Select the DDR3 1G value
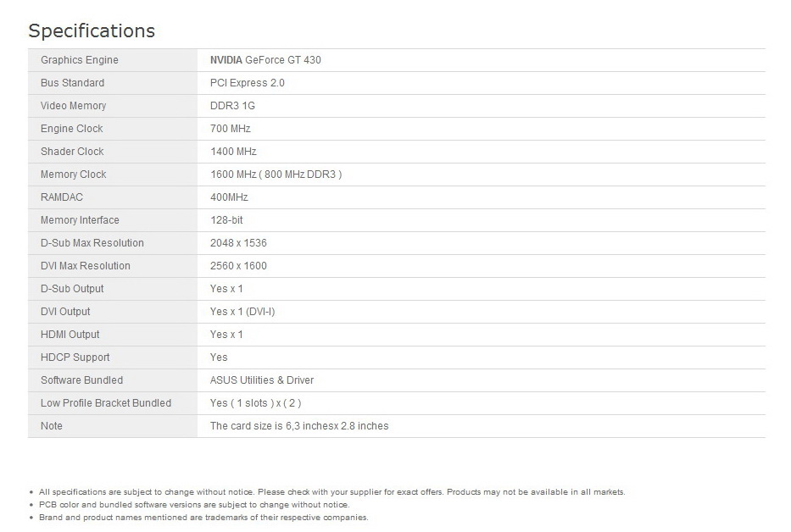This screenshot has height=532, width=791. [x=232, y=106]
